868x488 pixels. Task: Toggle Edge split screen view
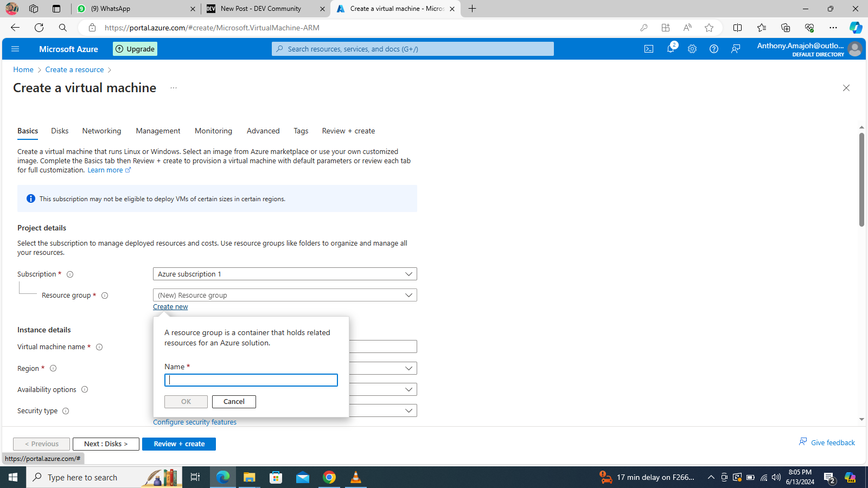pos(737,28)
